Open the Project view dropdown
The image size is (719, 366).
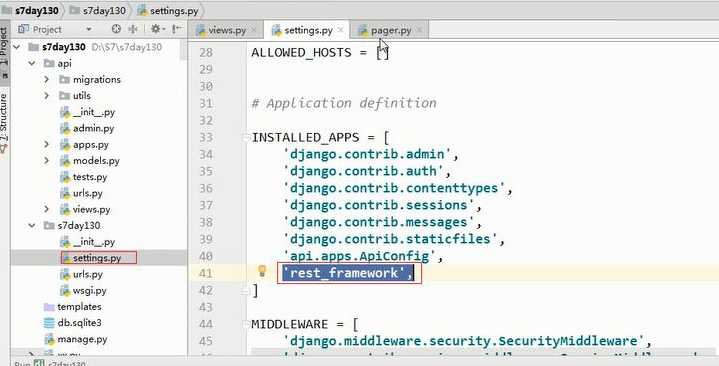(88, 29)
